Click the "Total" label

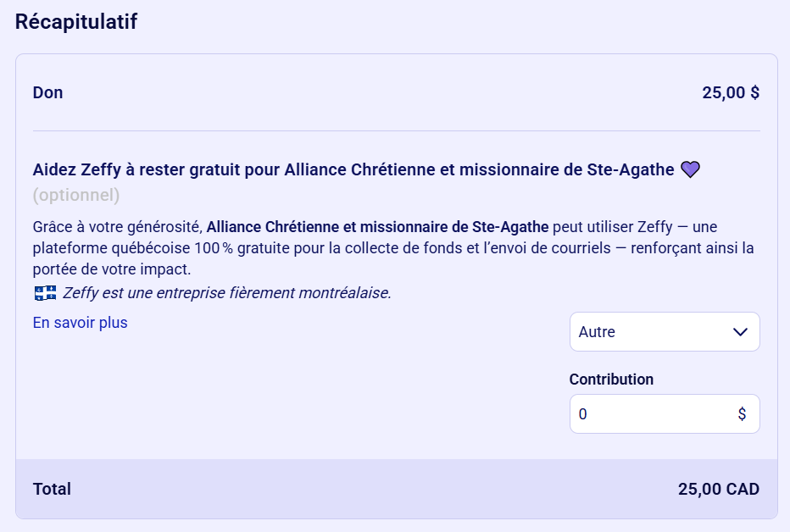pyautogui.click(x=52, y=489)
